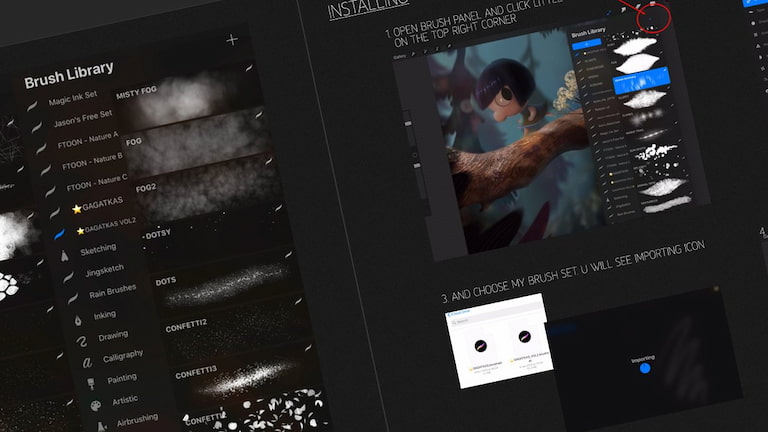Screen dimensions: 768x432
Task: Select the FTOON - Nature C set
Action: 96,183
